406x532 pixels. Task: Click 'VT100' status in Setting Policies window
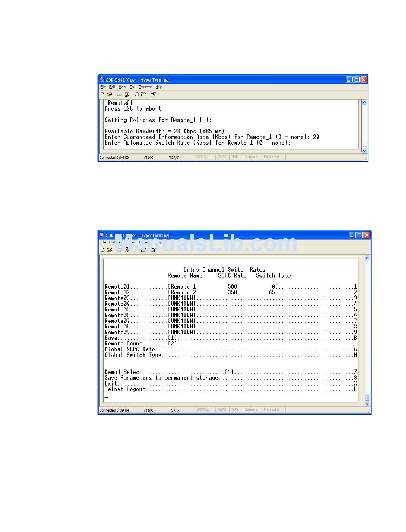(x=148, y=157)
